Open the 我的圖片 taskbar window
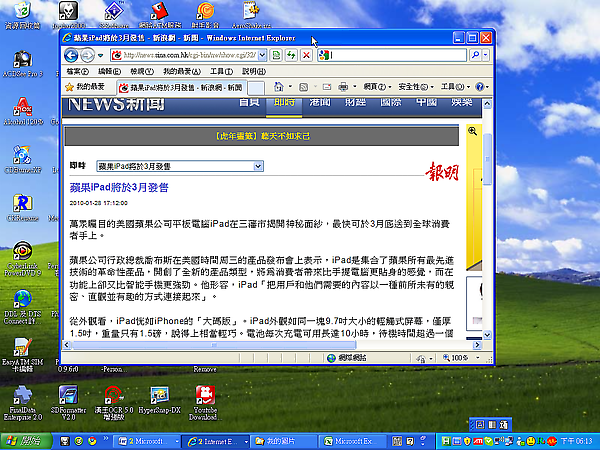 tap(284, 442)
